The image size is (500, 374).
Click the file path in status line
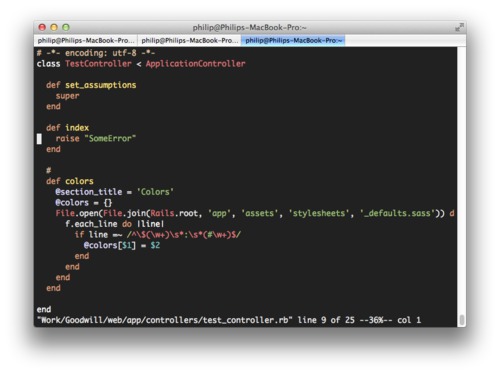click(165, 320)
